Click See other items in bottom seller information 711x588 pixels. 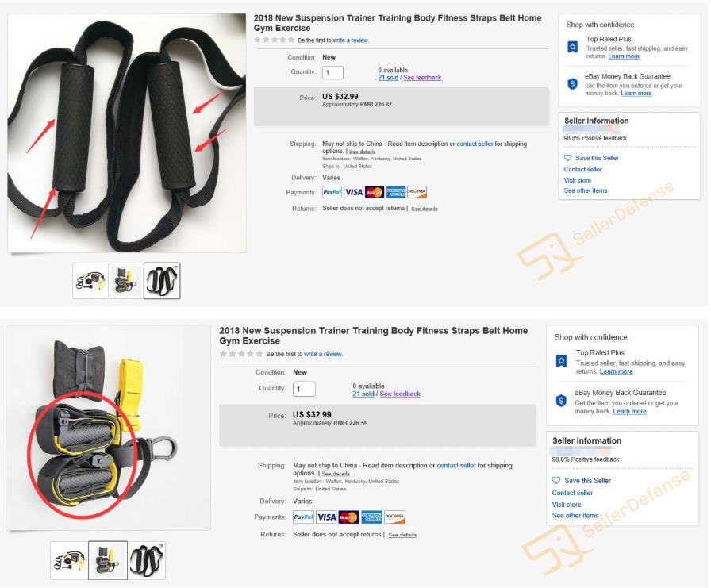(x=575, y=516)
